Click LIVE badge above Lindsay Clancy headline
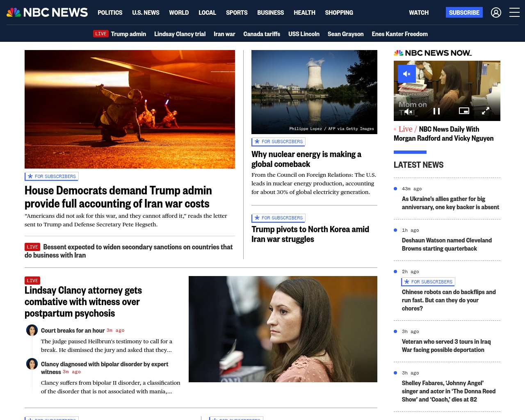Image resolution: width=525 pixels, height=420 pixels. 32,281
